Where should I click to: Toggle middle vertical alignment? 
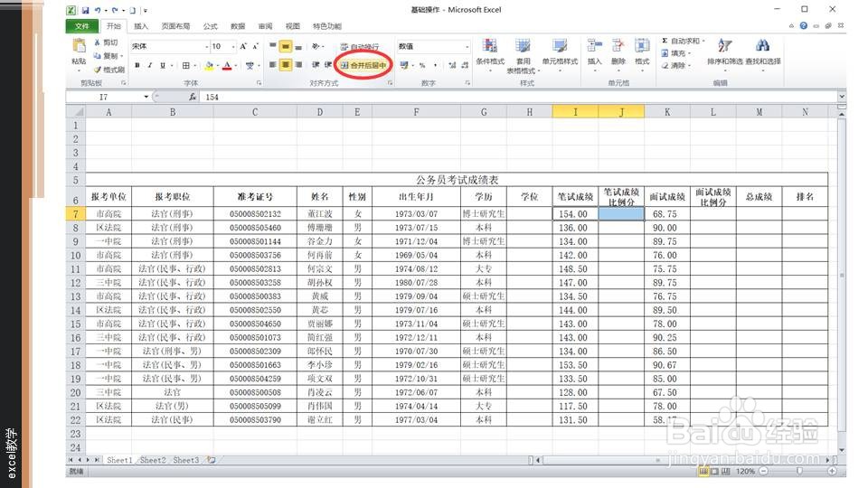[286, 46]
